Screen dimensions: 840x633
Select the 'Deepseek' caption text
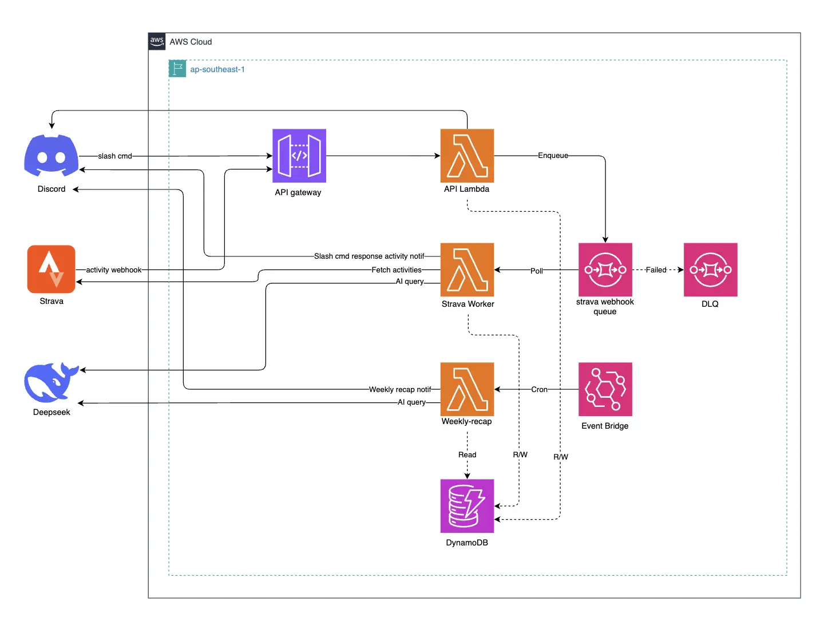(x=51, y=412)
